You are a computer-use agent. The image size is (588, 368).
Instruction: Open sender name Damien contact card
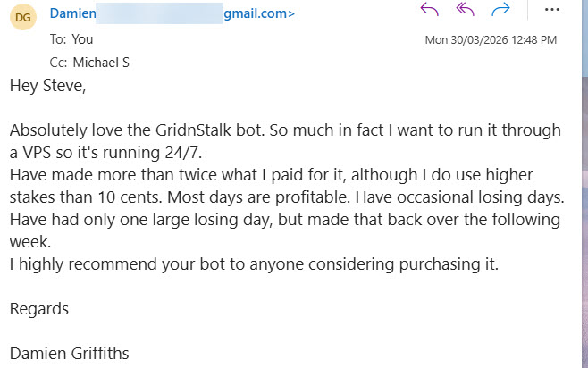pyautogui.click(x=71, y=13)
